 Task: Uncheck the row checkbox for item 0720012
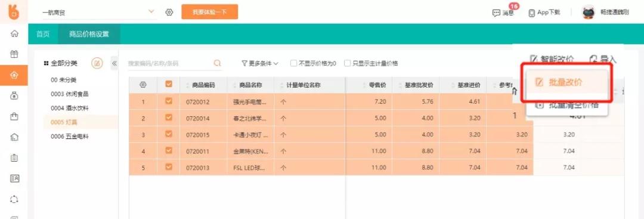168,100
